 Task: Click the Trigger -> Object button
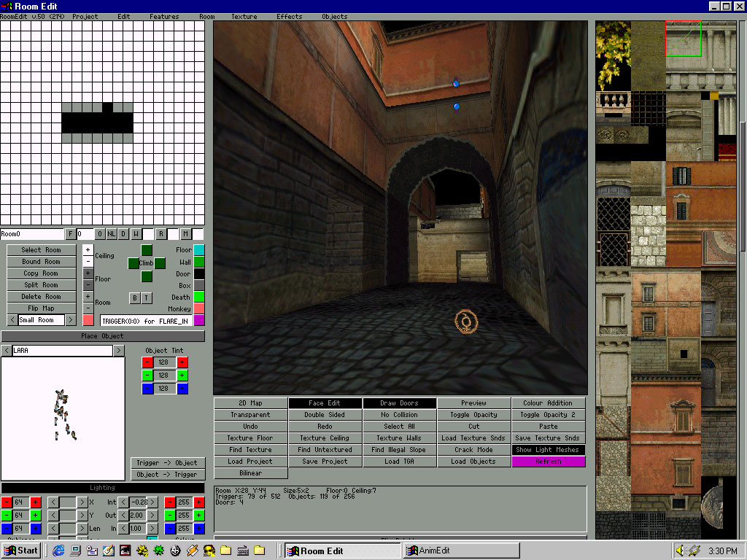coord(167,463)
